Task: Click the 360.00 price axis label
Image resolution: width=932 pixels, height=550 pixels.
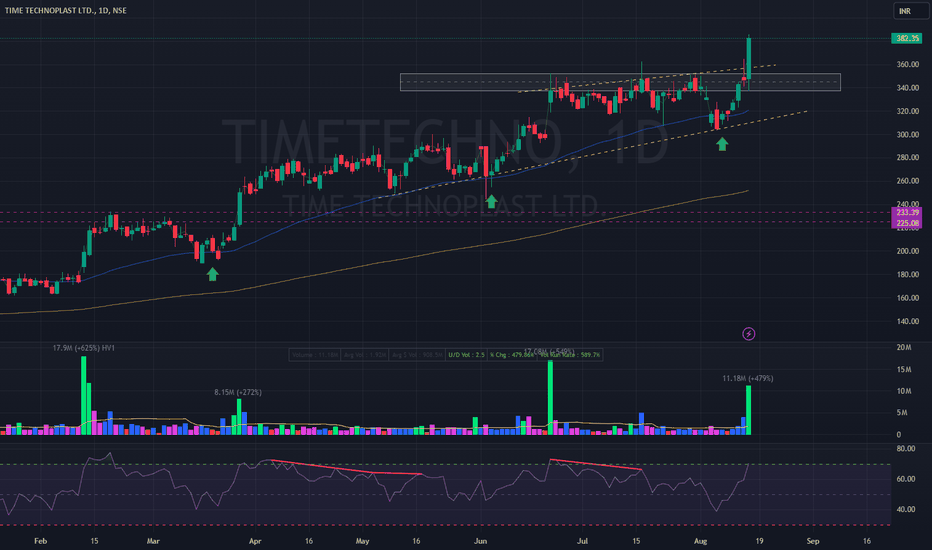Action: (x=908, y=64)
